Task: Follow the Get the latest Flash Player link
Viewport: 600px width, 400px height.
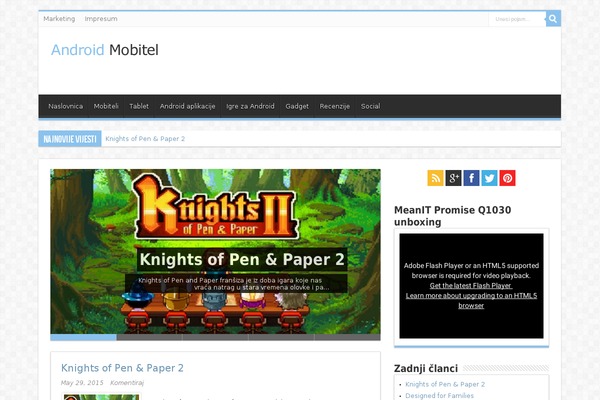Action: [x=471, y=286]
